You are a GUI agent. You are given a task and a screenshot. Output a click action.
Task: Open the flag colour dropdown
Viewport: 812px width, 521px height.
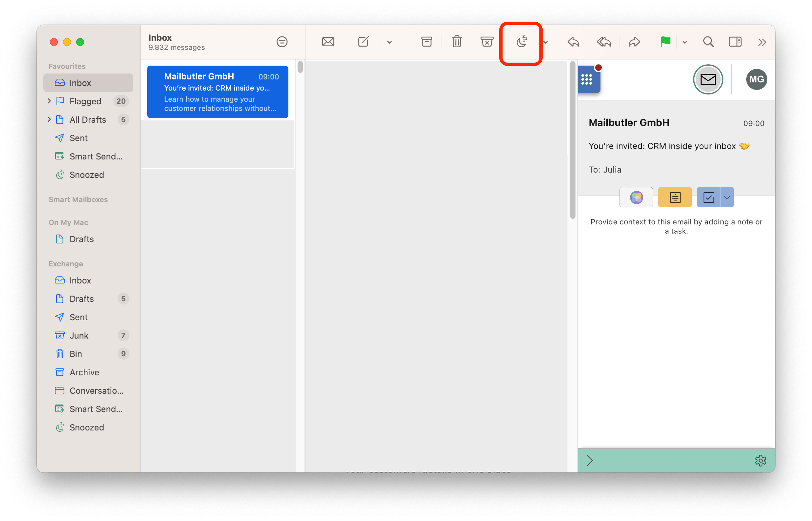(685, 42)
